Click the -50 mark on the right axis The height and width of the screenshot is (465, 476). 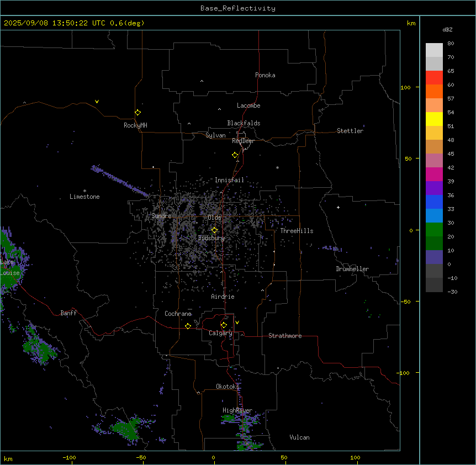click(x=405, y=302)
